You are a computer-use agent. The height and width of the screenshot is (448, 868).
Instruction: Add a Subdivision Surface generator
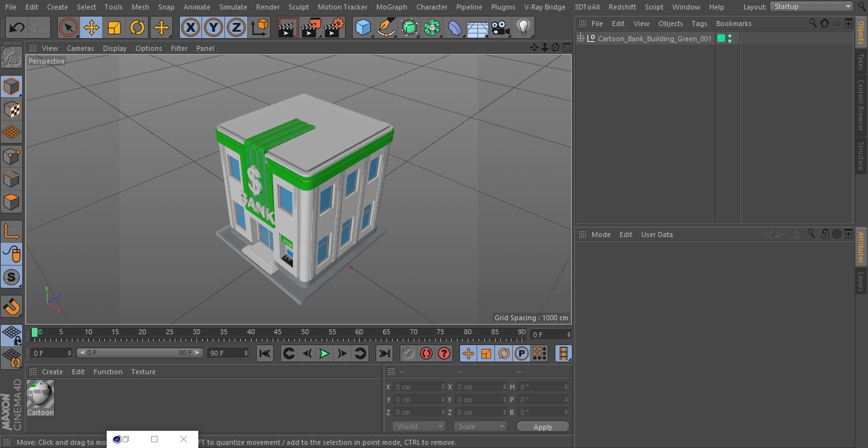pos(409,27)
